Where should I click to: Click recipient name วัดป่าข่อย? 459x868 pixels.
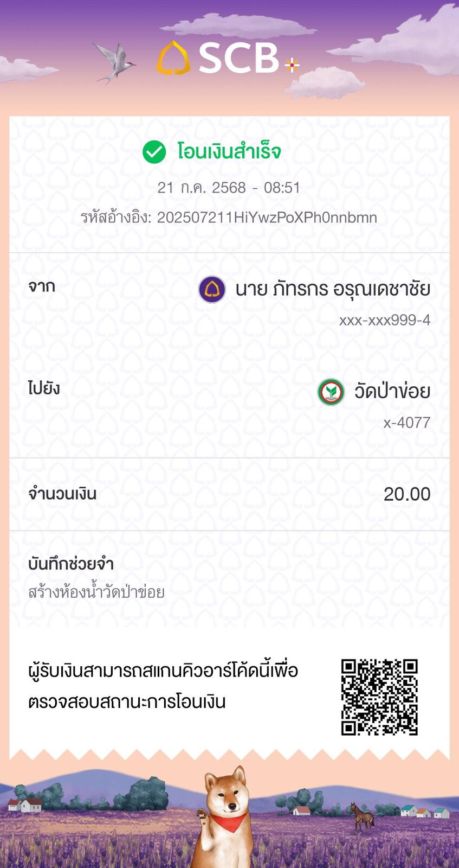coord(392,391)
